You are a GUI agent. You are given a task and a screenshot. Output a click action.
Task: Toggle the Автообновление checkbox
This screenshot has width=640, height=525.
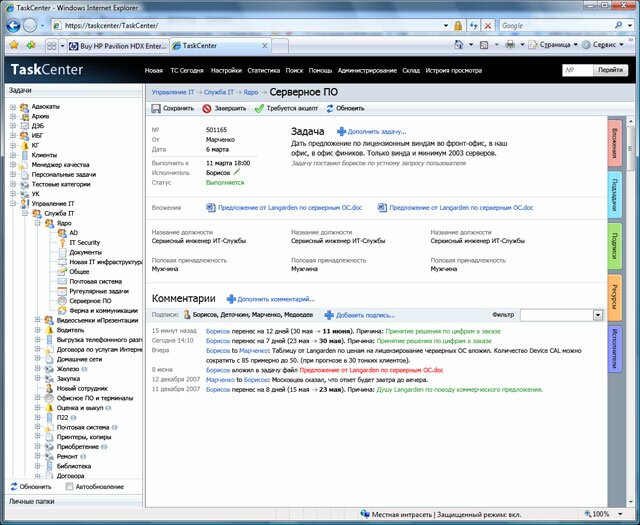click(69, 486)
